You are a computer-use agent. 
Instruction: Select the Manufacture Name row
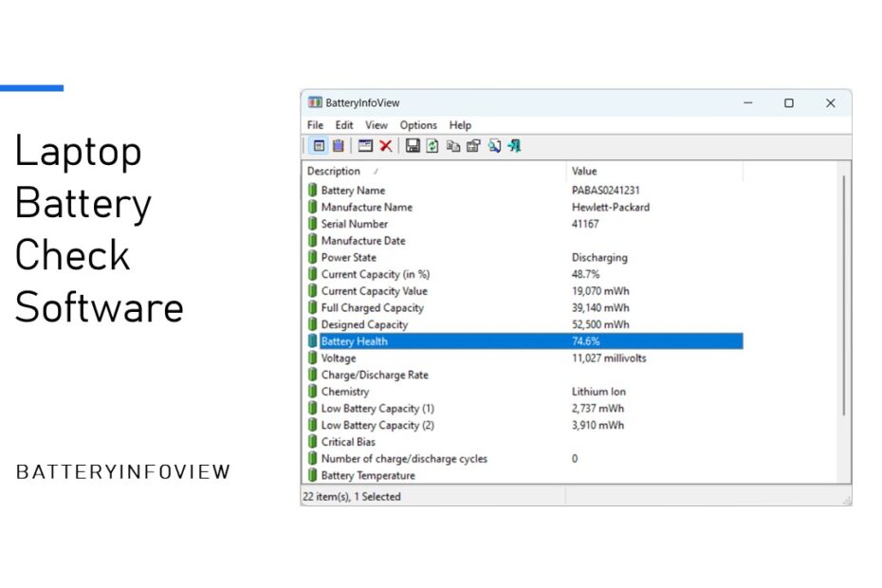524,207
